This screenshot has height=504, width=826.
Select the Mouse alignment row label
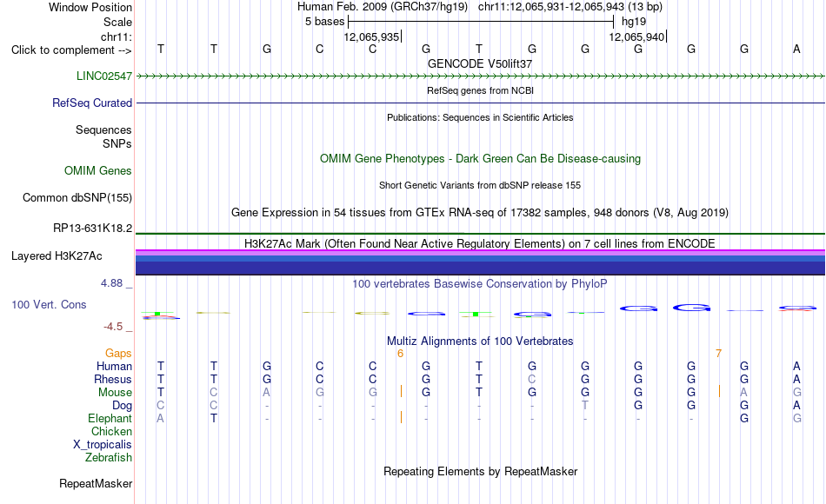(x=116, y=393)
